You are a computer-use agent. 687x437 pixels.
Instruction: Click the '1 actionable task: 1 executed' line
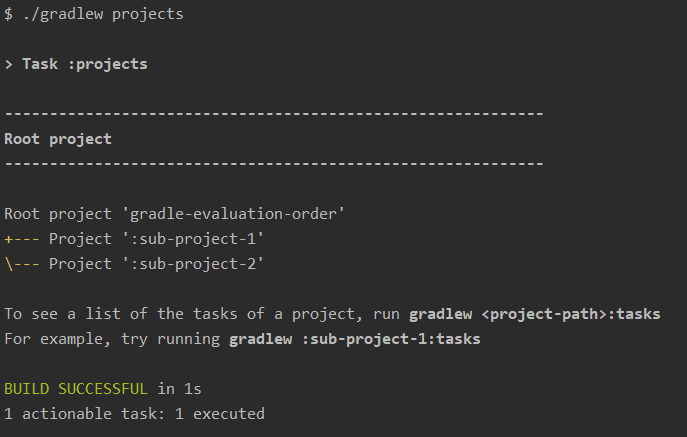click(x=134, y=413)
